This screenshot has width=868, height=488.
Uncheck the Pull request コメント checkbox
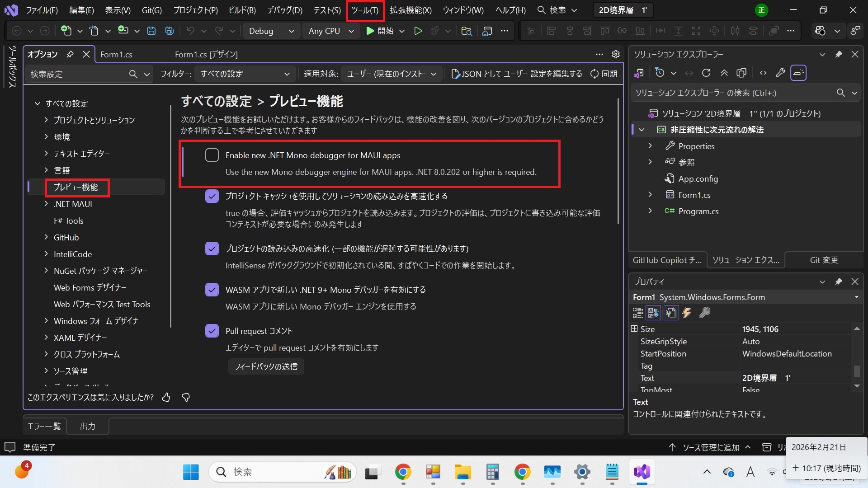pyautogui.click(x=212, y=331)
